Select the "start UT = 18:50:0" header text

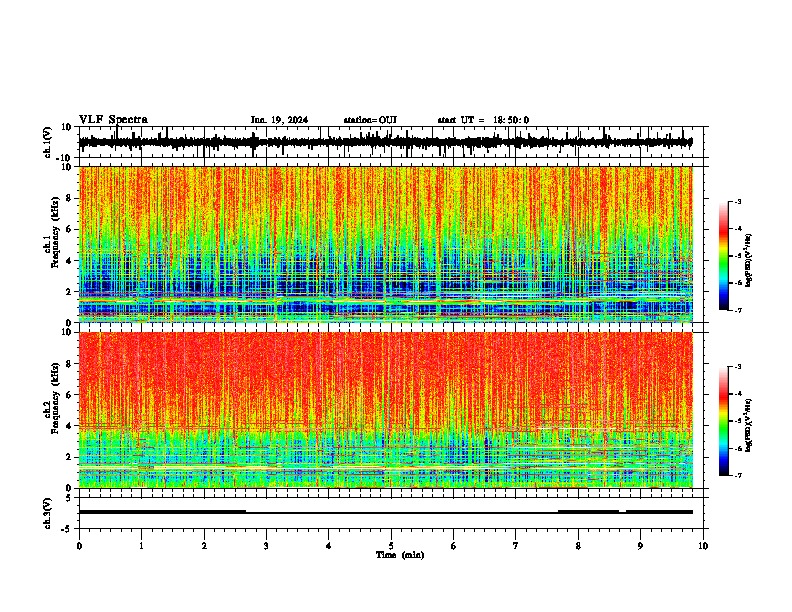point(483,120)
